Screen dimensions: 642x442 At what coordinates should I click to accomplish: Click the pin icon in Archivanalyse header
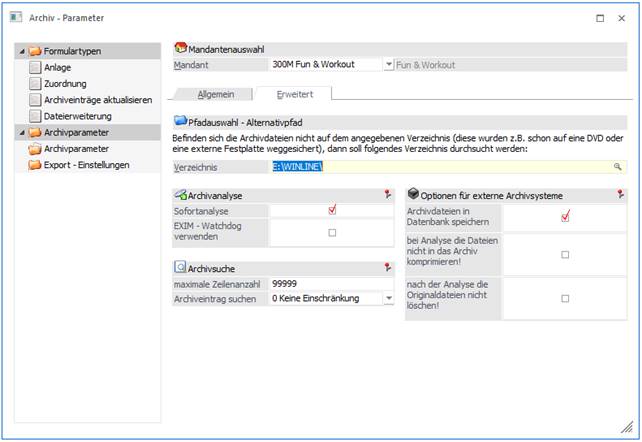coord(388,195)
